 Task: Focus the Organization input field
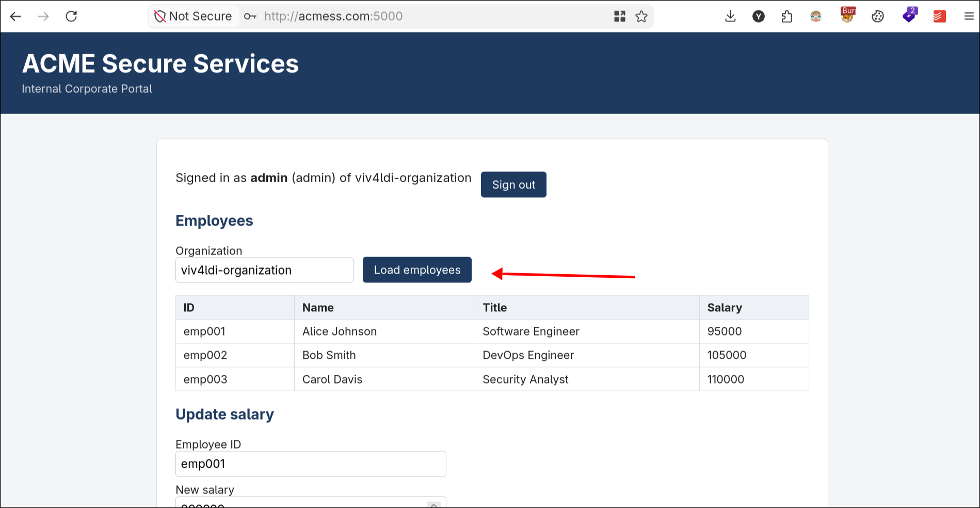coord(264,270)
